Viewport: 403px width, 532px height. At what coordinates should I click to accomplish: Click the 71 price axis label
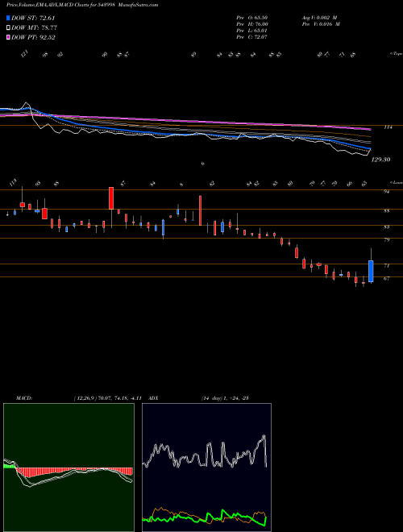pyautogui.click(x=387, y=266)
